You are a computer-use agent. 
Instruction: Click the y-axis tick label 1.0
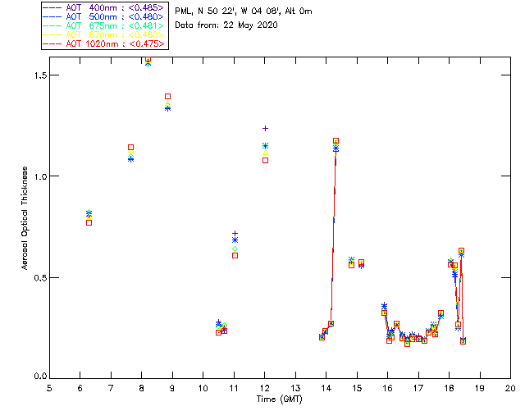pyautogui.click(x=40, y=176)
